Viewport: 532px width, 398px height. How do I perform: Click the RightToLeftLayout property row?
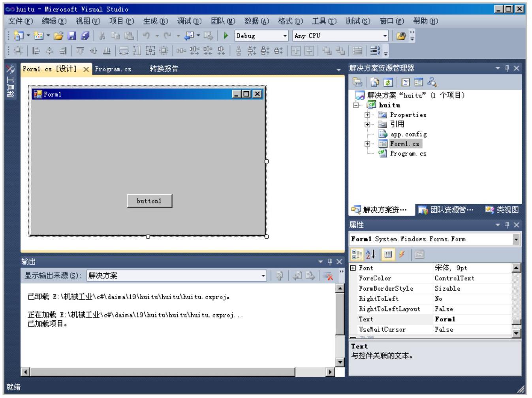[x=430, y=309]
